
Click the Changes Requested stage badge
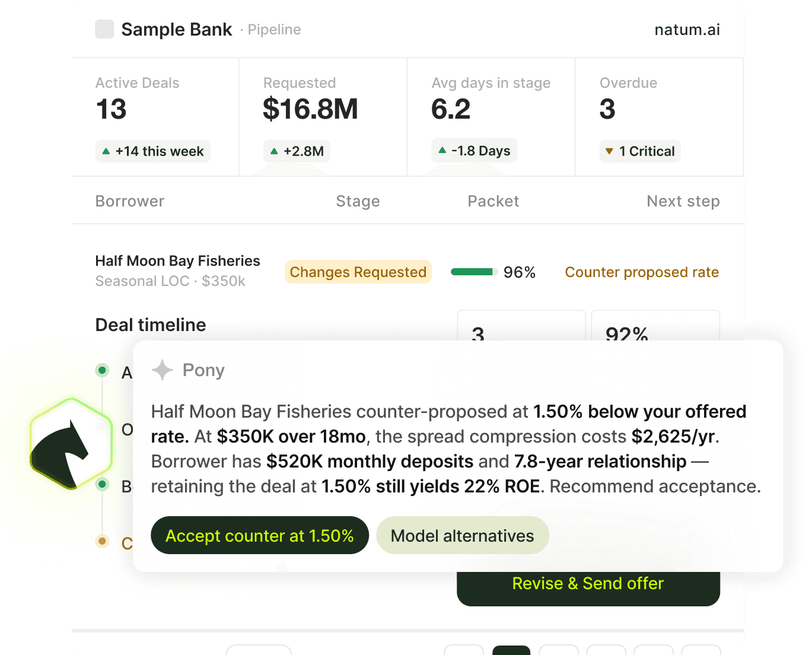[358, 272]
